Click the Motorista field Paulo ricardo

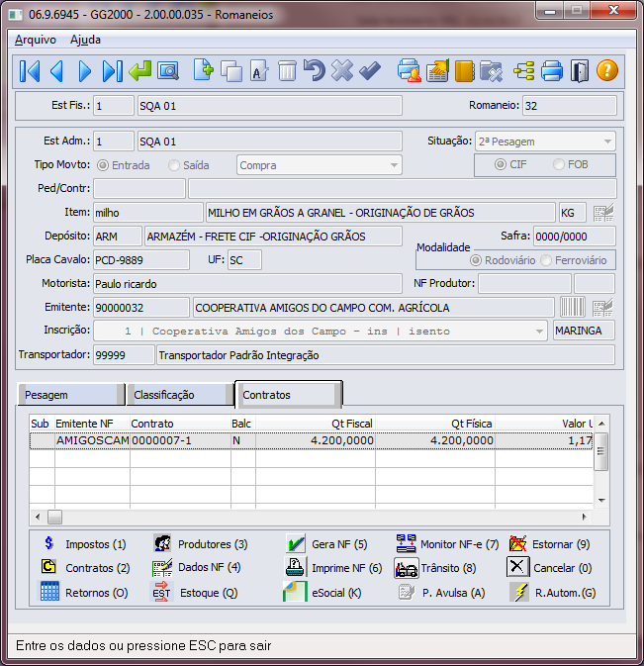pyautogui.click(x=247, y=284)
